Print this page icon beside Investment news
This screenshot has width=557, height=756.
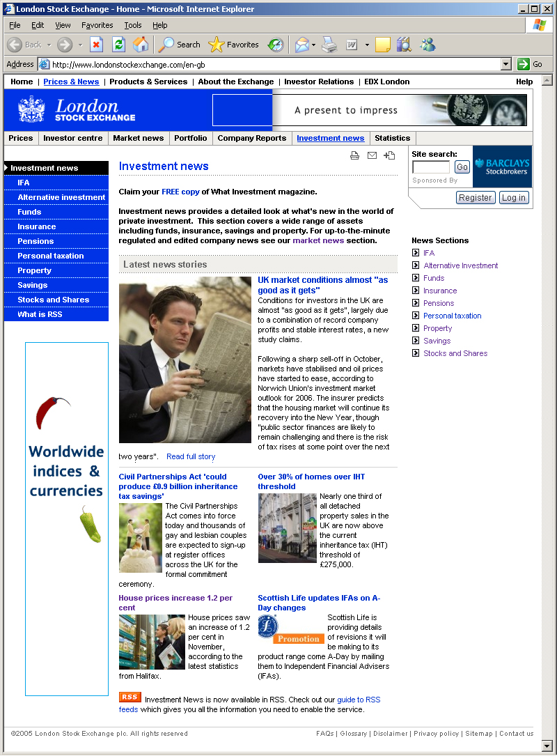(354, 155)
